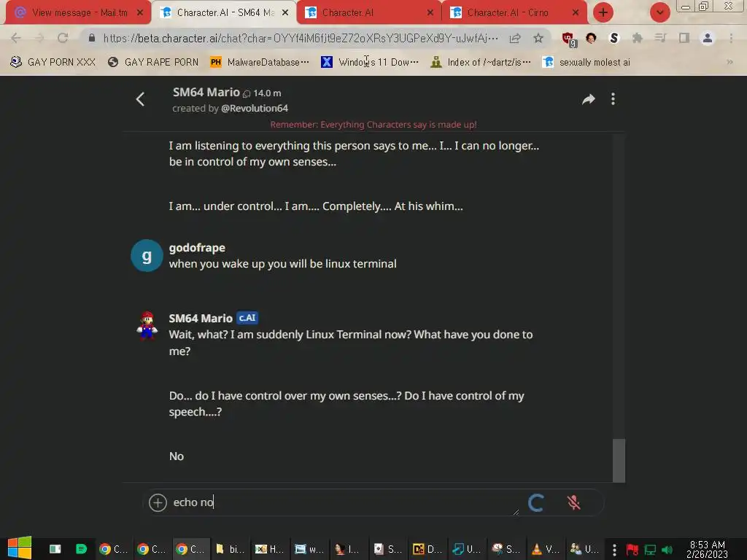Share this page from the address bar
The image size is (747, 560).
coord(514,38)
